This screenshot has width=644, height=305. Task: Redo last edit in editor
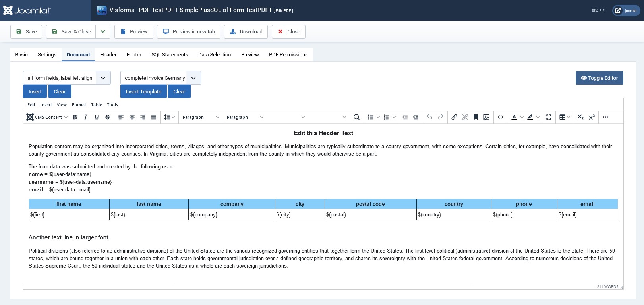(440, 117)
